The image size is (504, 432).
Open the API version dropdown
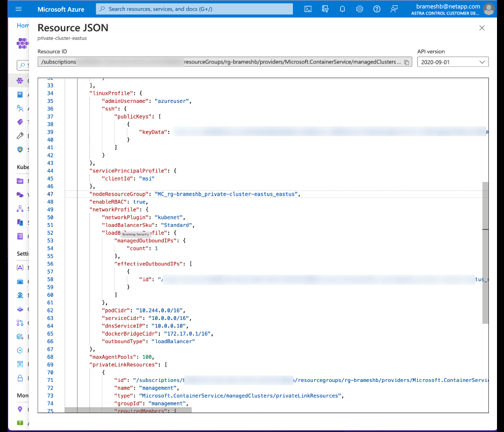point(452,62)
